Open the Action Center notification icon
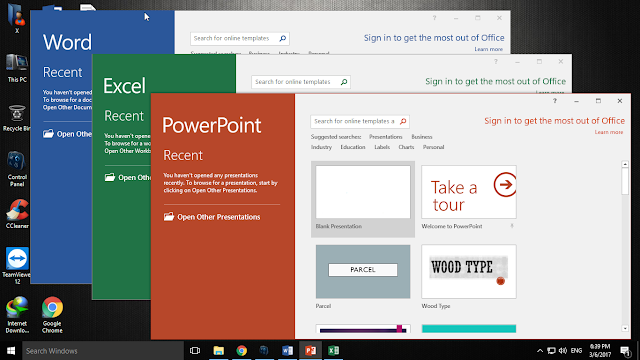 [x=625, y=351]
